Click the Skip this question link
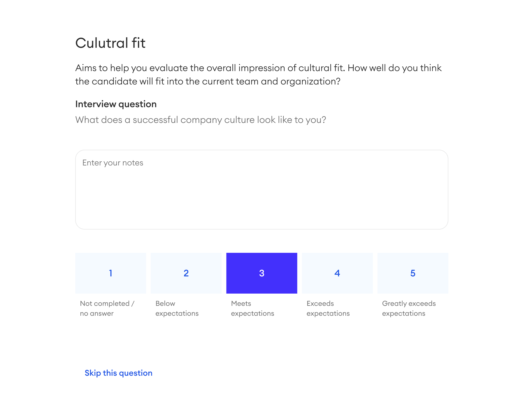523x420 pixels. 118,373
